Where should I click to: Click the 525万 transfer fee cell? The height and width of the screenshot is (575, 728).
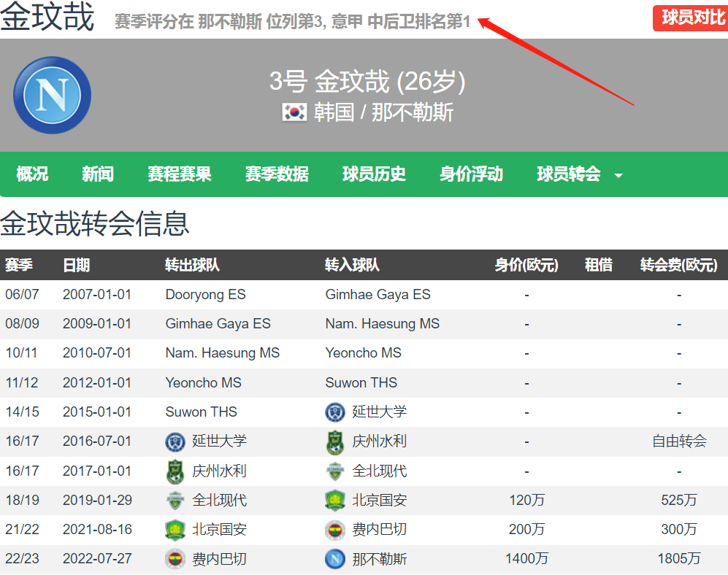(x=679, y=501)
